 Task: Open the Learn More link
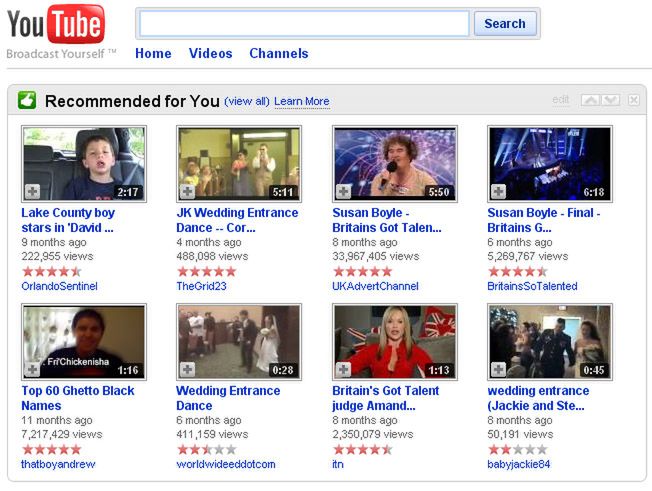[x=302, y=101]
